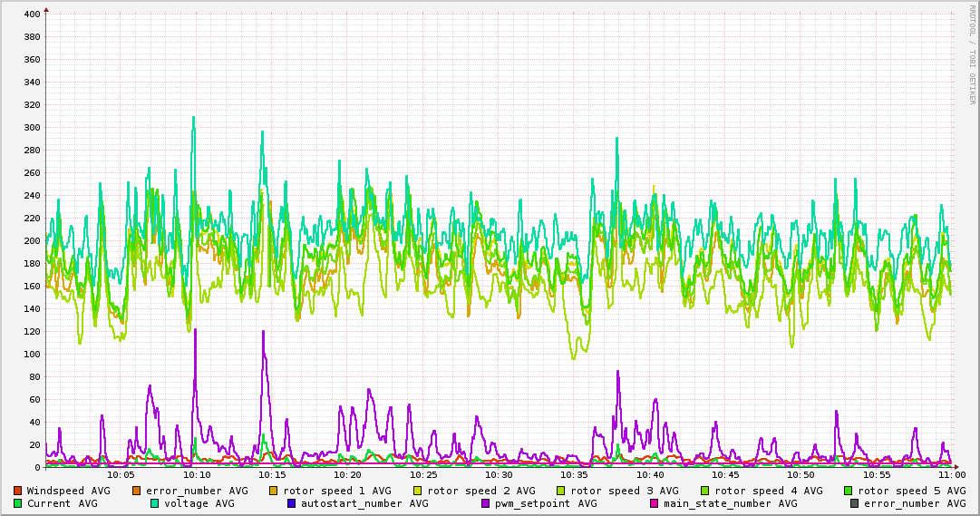Click the 10:05 time axis label
This screenshot has width=980, height=516.
[121, 474]
